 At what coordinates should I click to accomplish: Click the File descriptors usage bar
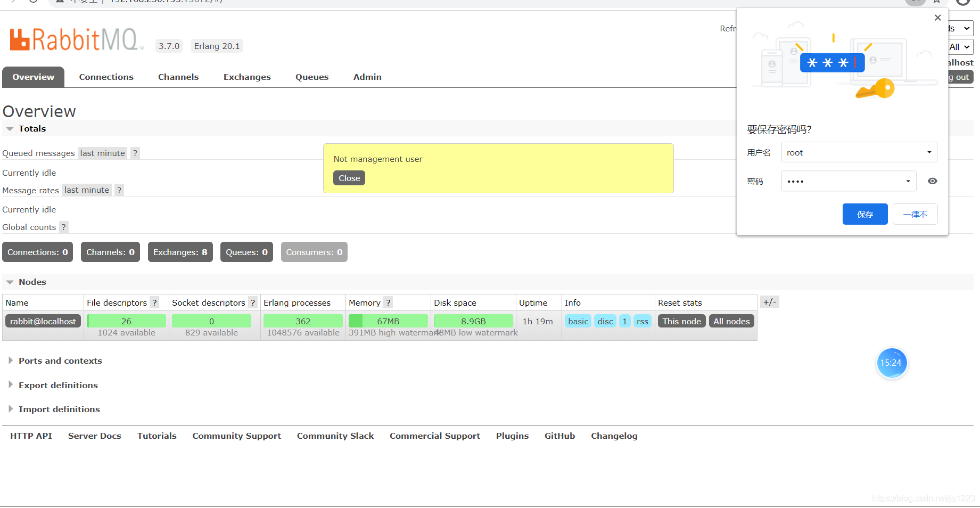[x=126, y=321]
